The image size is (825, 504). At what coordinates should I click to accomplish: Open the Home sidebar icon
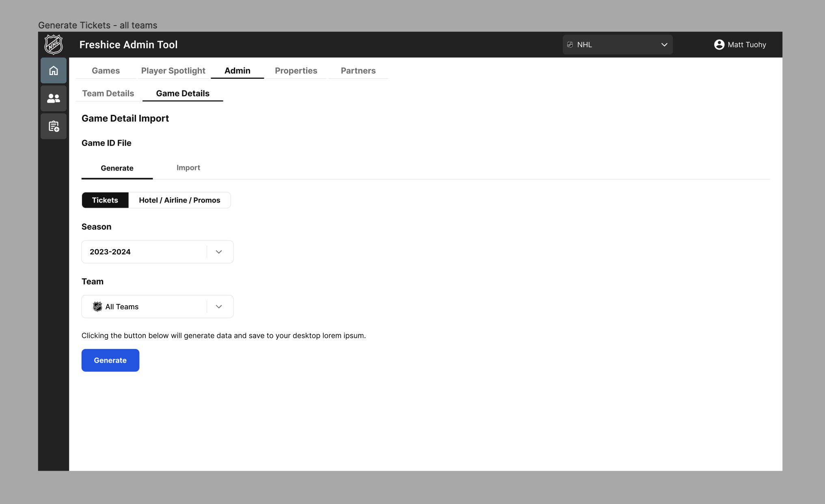54,71
